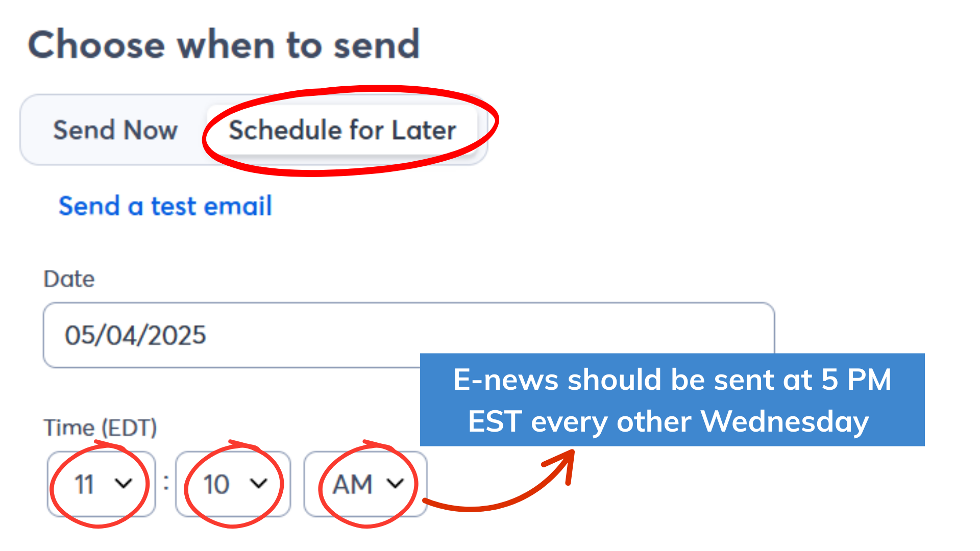
Task: Click the Time (EDT) label
Action: click(100, 428)
